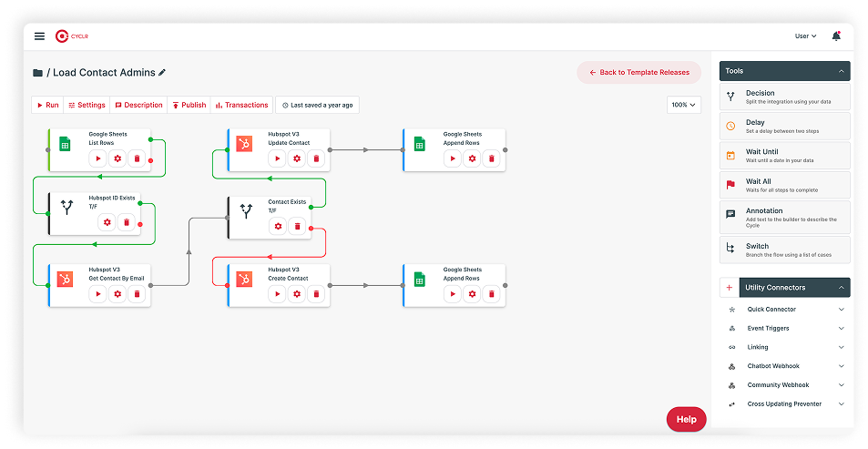Click green true output of Contact Exists
Screen dimensions: 868x449
pos(311,207)
